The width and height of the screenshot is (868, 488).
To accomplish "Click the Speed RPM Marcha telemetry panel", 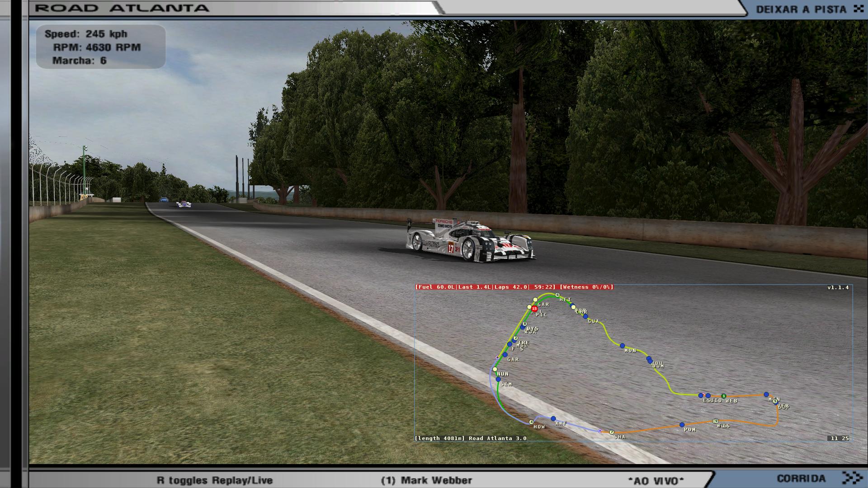I will (101, 47).
